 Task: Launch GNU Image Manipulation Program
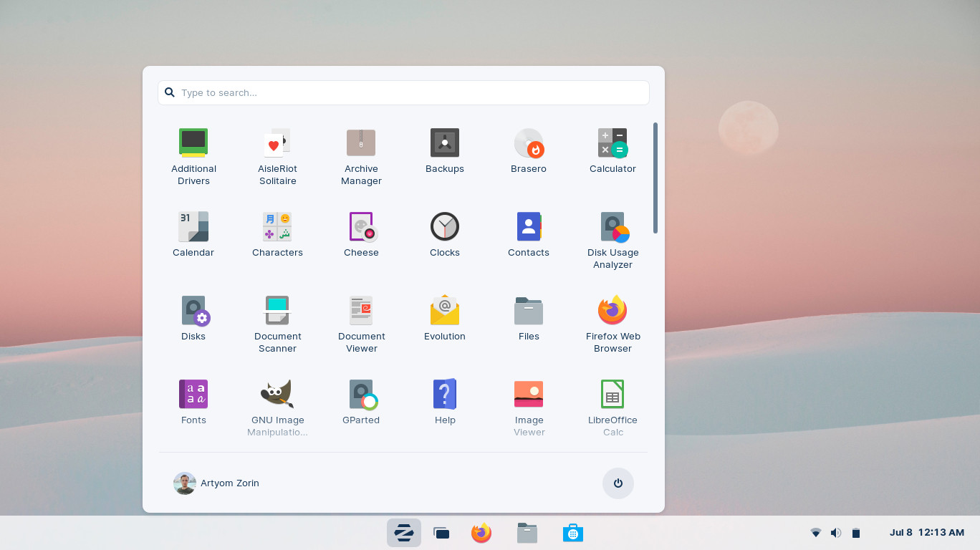(277, 407)
